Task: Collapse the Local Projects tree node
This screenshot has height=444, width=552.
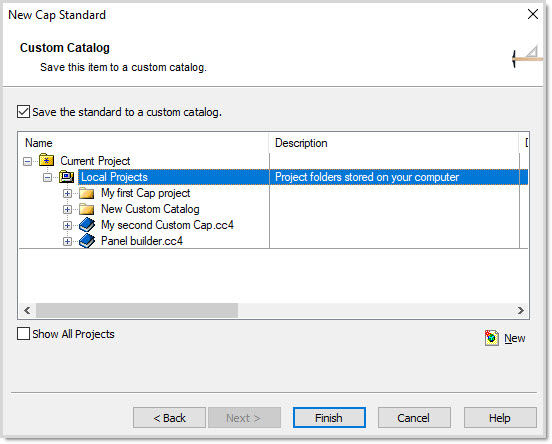Action: pos(47,177)
